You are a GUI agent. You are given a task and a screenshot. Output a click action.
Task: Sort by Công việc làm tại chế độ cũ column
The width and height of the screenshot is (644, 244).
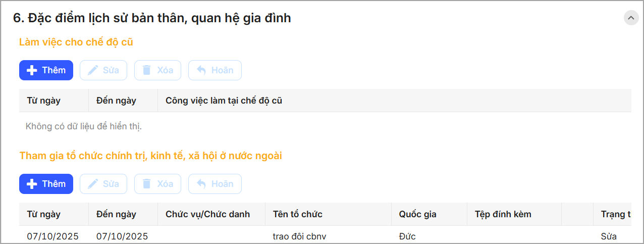[224, 101]
